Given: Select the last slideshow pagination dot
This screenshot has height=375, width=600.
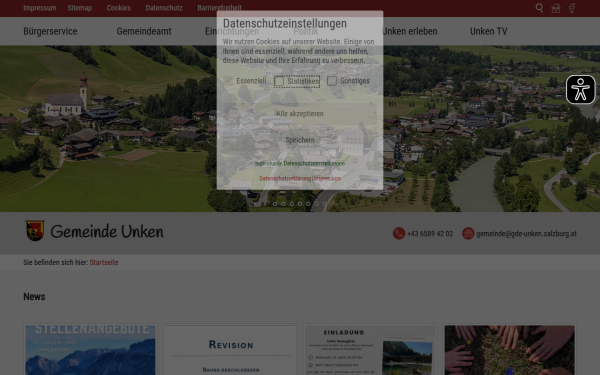Looking at the screenshot, I should coord(325,204).
